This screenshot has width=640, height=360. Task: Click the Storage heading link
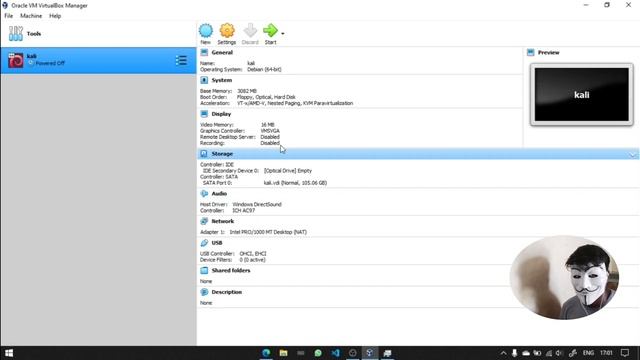(x=222, y=154)
